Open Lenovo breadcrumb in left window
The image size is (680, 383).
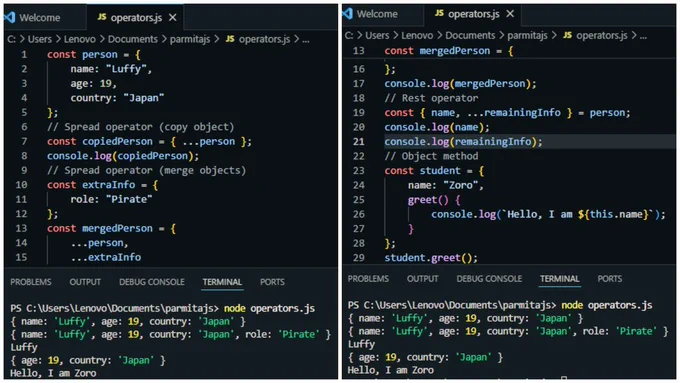point(80,39)
